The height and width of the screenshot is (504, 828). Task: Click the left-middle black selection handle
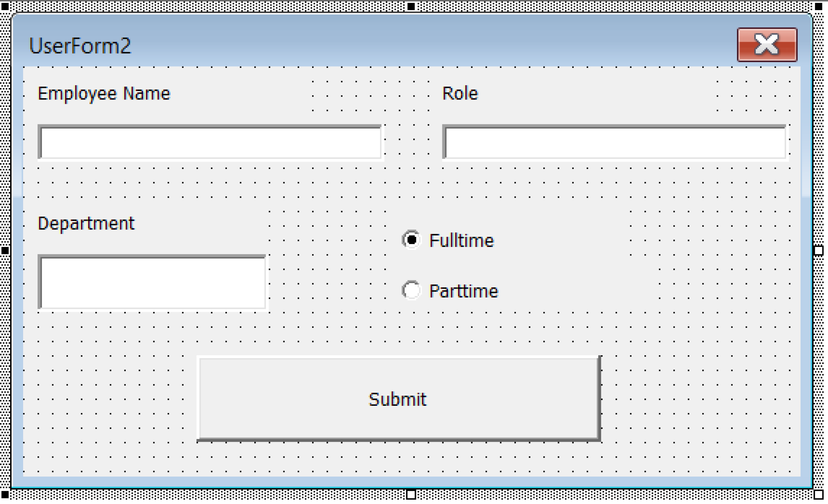5,251
